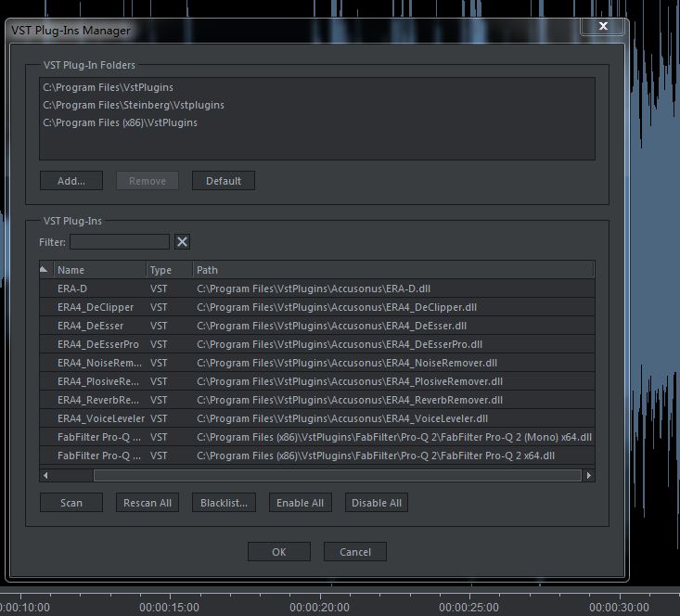Close the VST Plug-Ins Manager dialog

coord(603,27)
